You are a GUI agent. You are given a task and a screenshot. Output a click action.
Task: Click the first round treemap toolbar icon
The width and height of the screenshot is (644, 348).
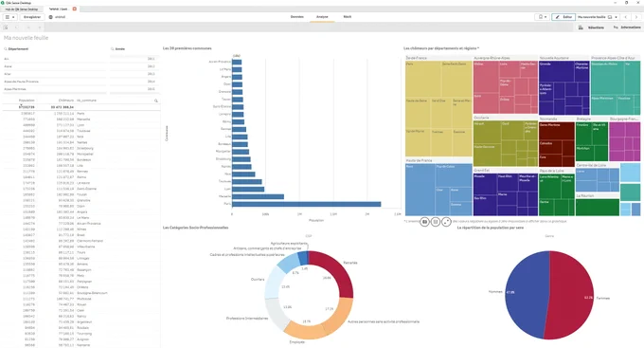424,222
